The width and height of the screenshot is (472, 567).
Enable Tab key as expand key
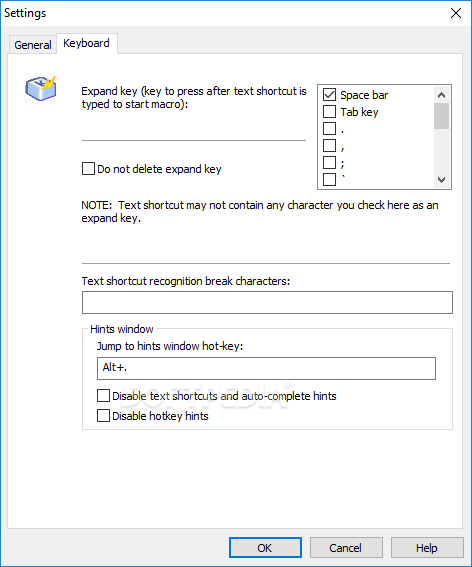click(329, 112)
